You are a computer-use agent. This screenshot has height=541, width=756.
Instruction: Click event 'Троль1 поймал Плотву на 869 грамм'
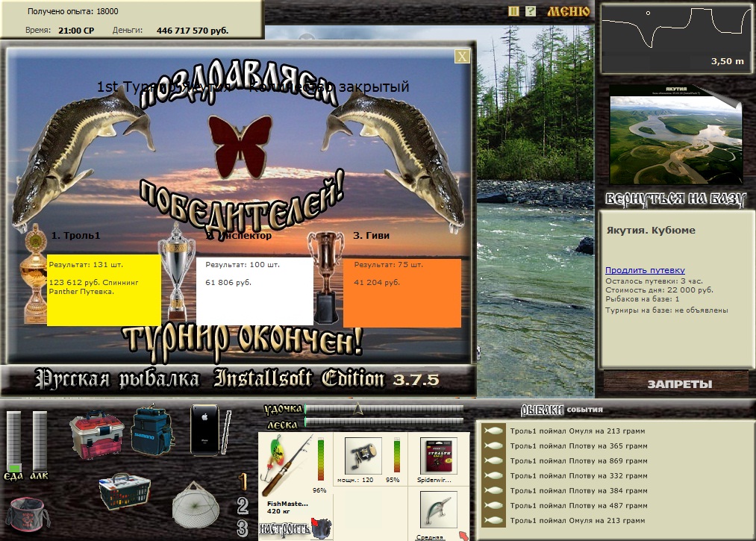click(578, 461)
